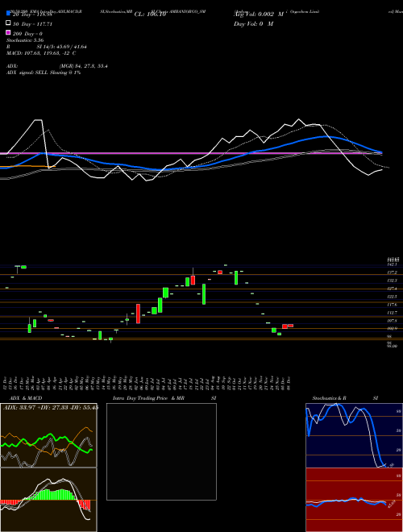Click the 'Avg Vol: 0.002 M' readout

pos(259,15)
